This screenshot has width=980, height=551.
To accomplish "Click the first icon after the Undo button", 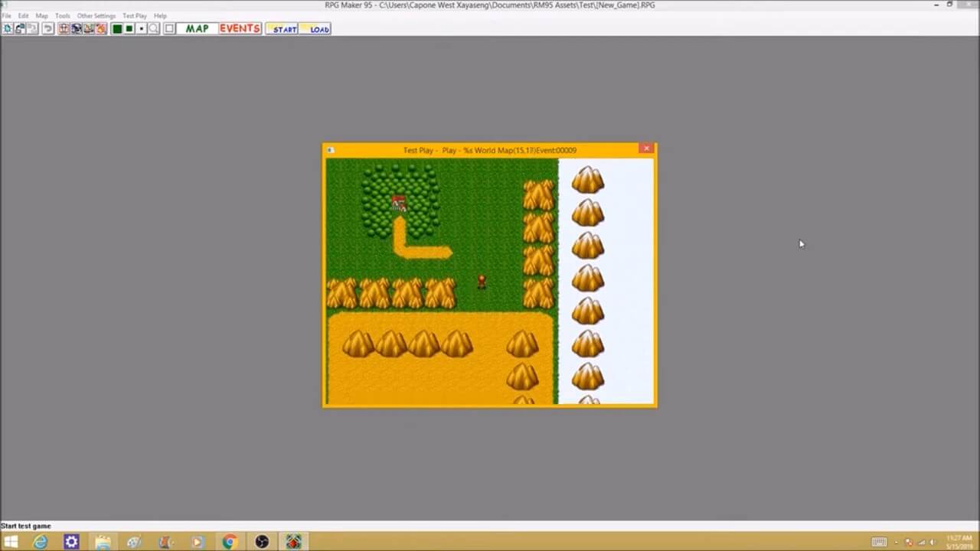I will pyautogui.click(x=64, y=29).
